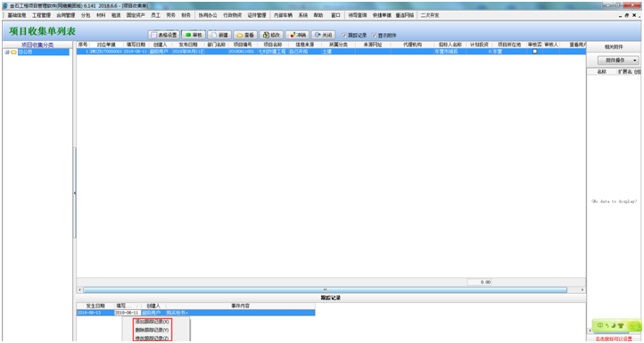Check the 审核否 box in first row
This screenshot has height=343, width=644.
(x=535, y=52)
